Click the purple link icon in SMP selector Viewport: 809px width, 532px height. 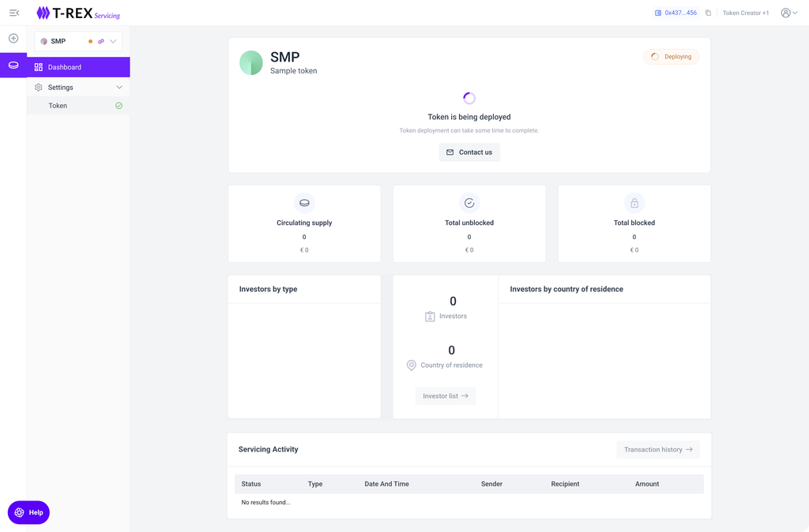point(101,41)
